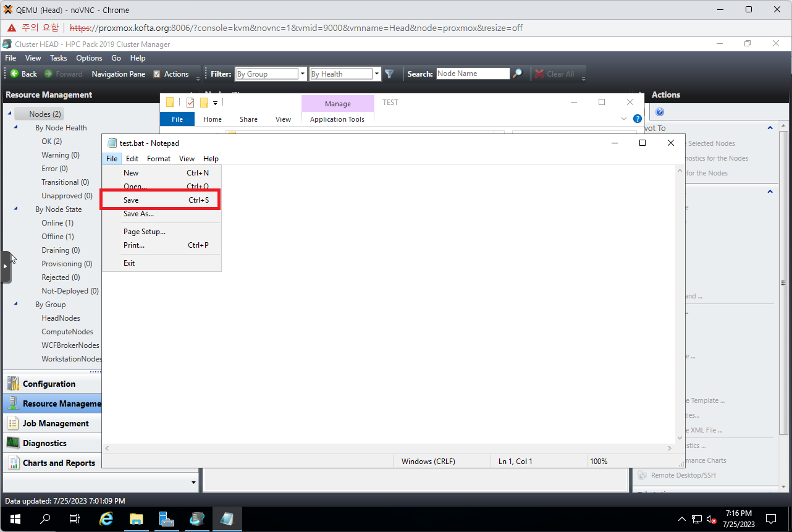The width and height of the screenshot is (792, 532).
Task: Open the Diagnostics pane icon
Action: pos(12,443)
